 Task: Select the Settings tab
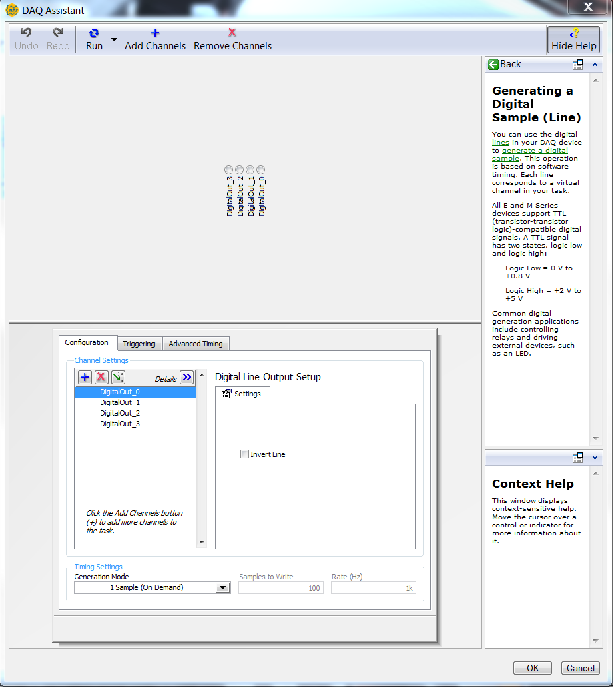pos(242,394)
